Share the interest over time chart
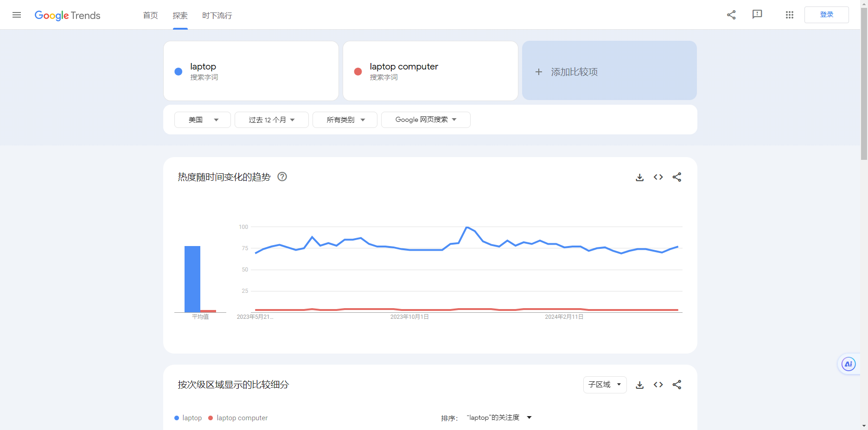 (x=677, y=177)
